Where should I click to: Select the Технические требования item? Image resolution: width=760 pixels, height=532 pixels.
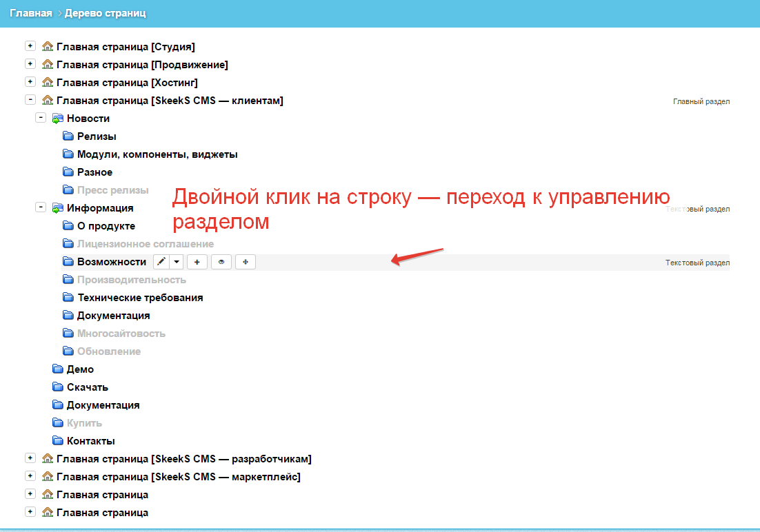tap(140, 298)
